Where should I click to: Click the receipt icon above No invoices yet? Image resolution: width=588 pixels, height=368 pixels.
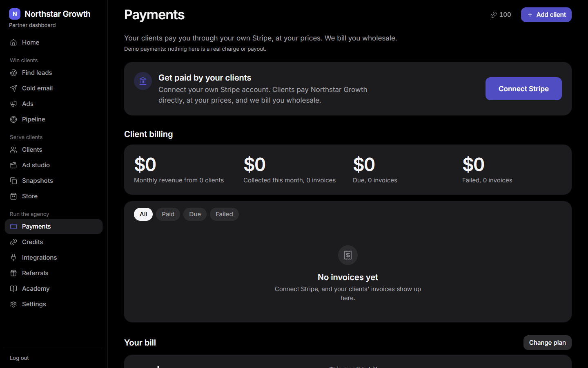[348, 255]
